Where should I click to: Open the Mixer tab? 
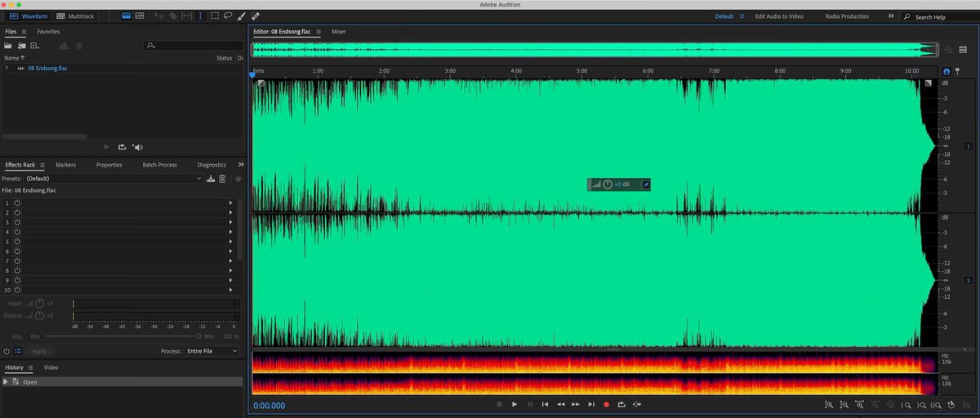338,32
